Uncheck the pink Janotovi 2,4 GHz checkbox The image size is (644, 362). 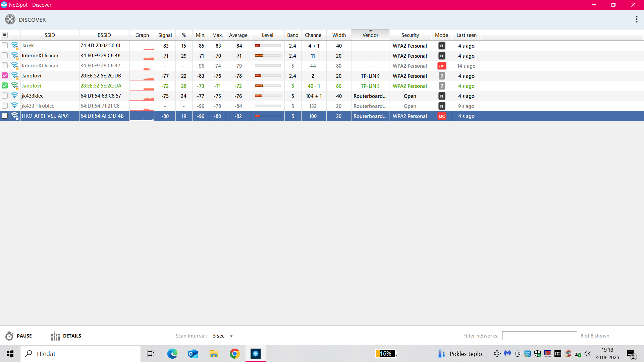pos(5,76)
